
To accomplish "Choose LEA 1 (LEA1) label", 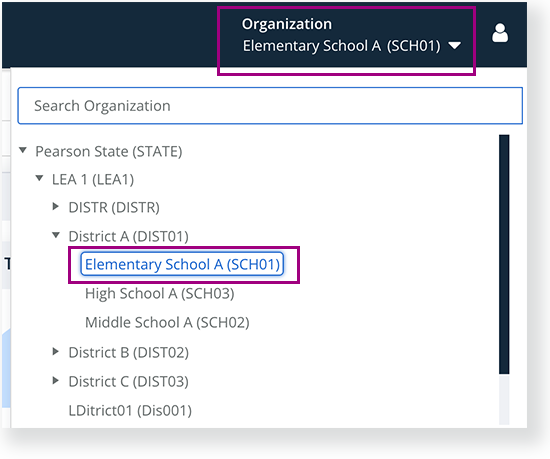I will click(93, 180).
